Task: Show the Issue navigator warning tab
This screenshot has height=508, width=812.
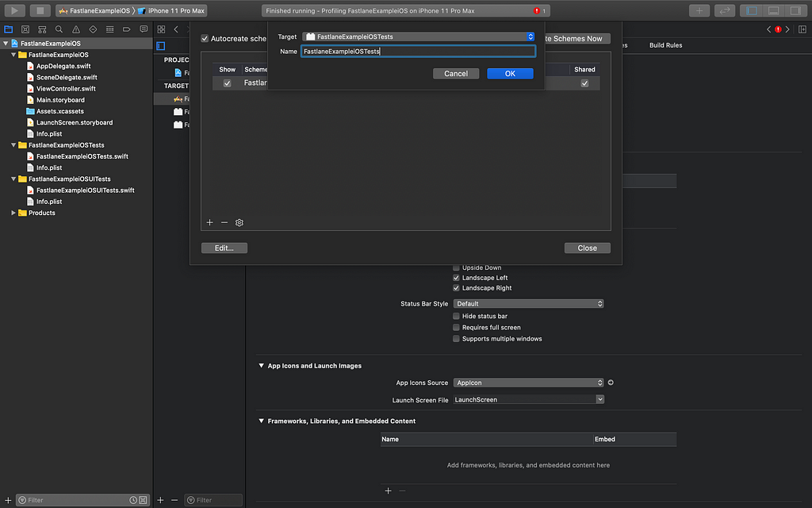Action: click(x=76, y=29)
